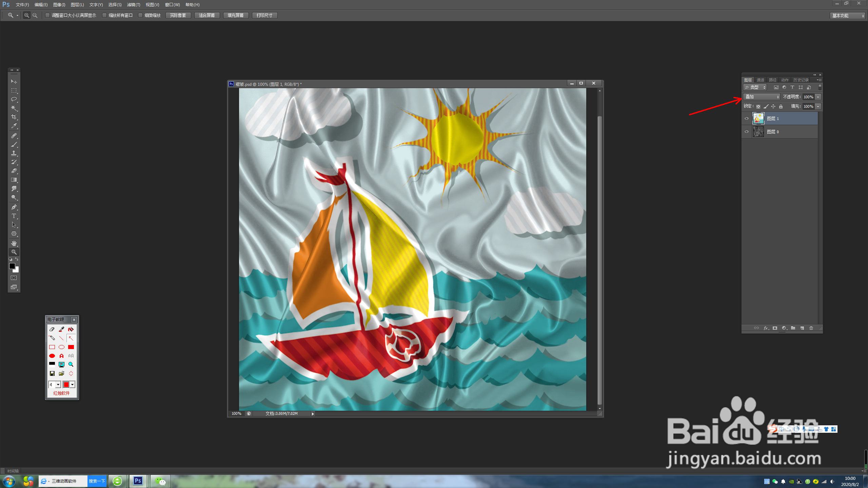This screenshot has width=868, height=488.
Task: Click the add layer style fx icon
Action: point(766,328)
